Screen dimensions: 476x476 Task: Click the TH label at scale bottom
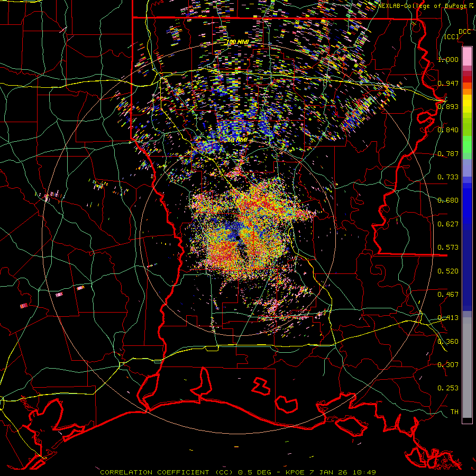(x=454, y=412)
